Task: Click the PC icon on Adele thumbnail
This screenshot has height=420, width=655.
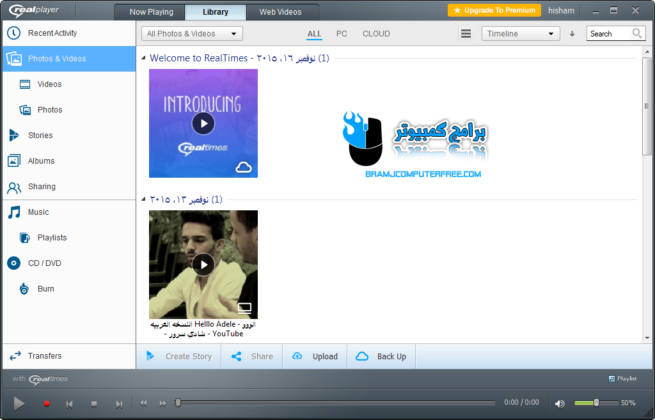Action: tap(244, 308)
